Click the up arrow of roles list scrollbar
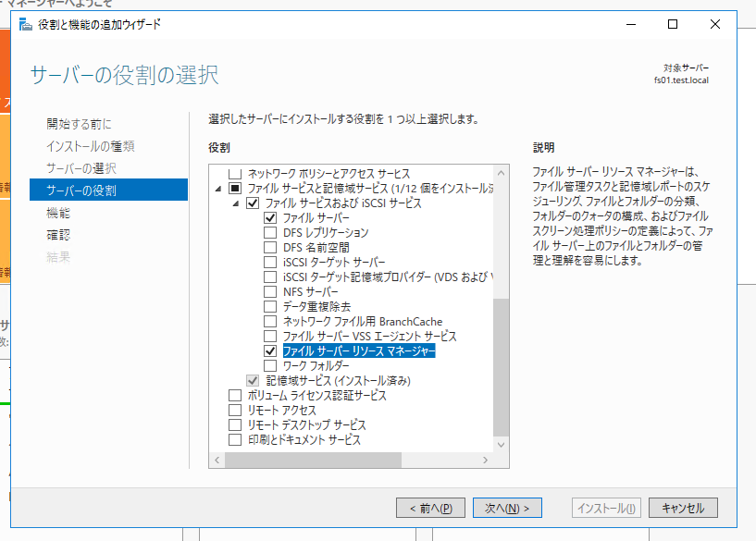The width and height of the screenshot is (756, 541). point(501,173)
